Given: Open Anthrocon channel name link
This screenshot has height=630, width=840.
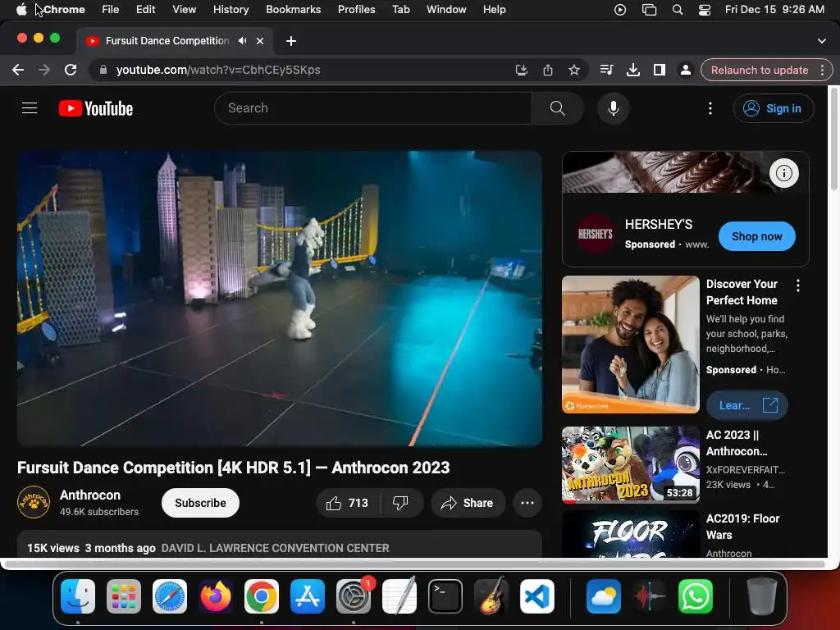Looking at the screenshot, I should pyautogui.click(x=90, y=495).
